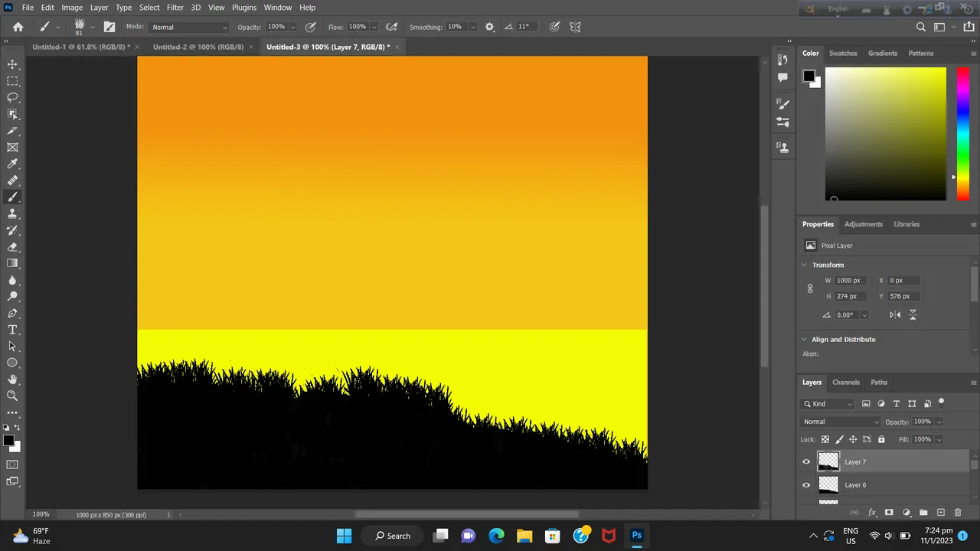
Task: Hide Layer 7 with eye icon
Action: (x=806, y=461)
